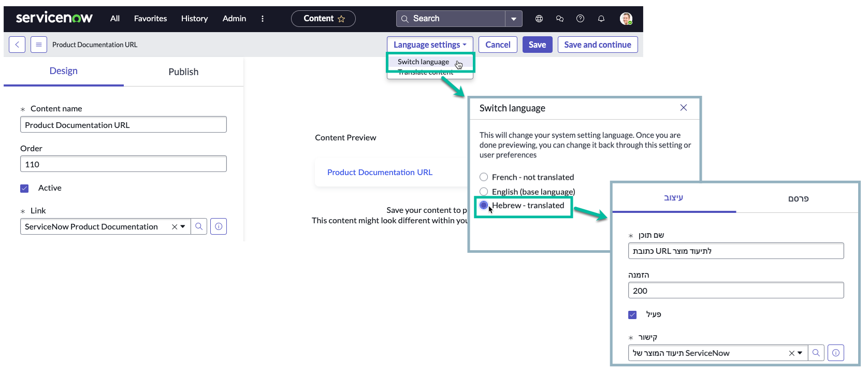Focus the global Search box
868x374 pixels.
coord(451,19)
